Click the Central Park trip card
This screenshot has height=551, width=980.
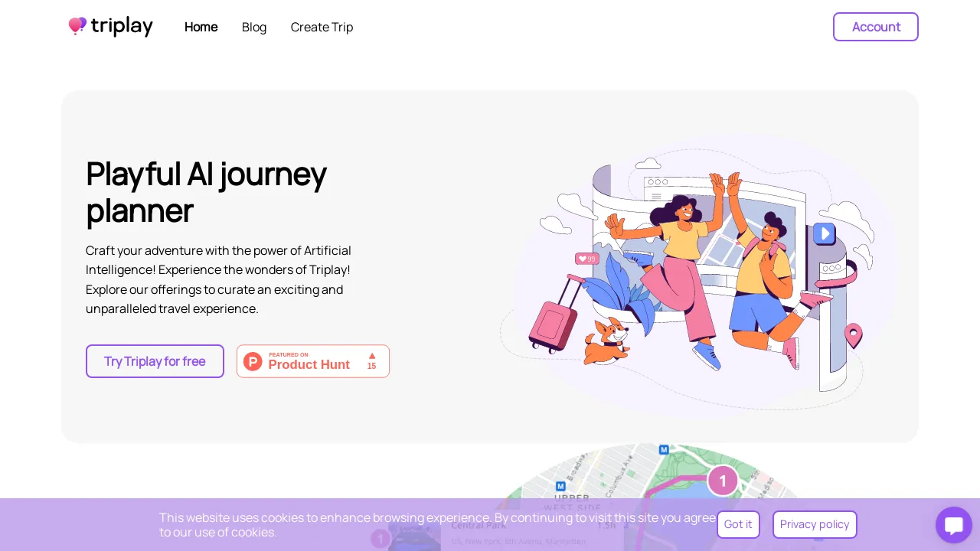point(505,533)
